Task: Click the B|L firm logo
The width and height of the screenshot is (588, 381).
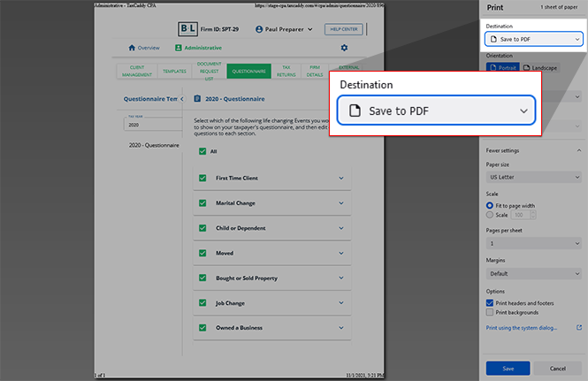Action: tap(187, 29)
